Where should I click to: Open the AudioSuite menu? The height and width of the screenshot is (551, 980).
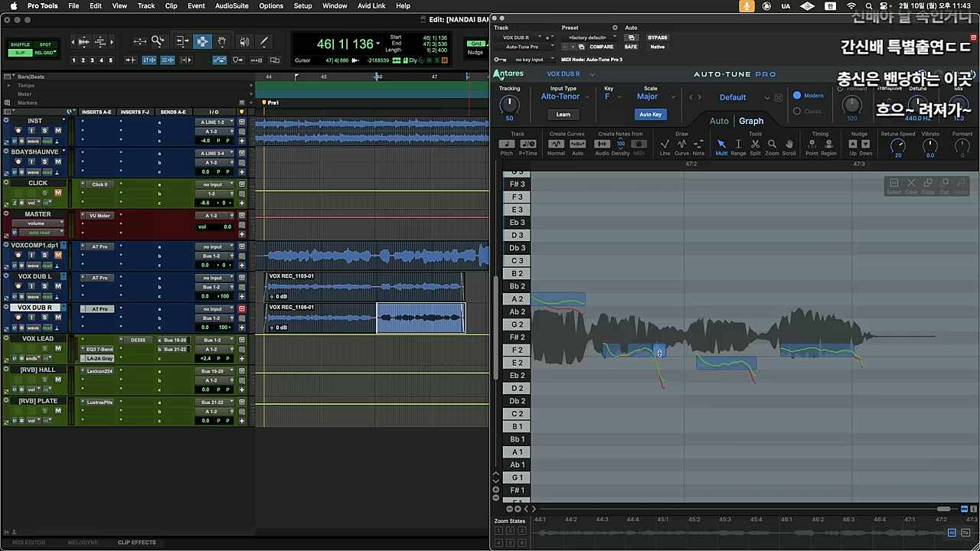click(231, 6)
